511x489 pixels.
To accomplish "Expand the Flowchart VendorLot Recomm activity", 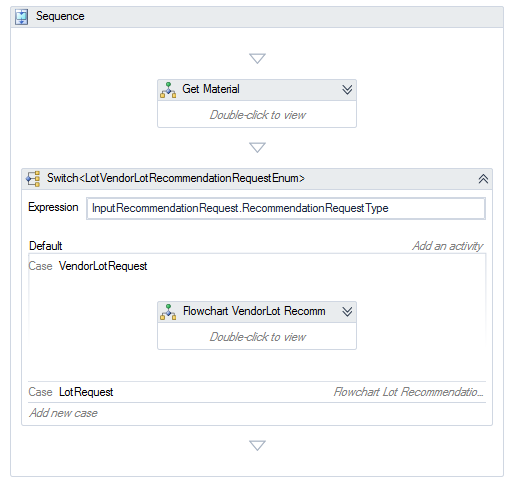I will 347,312.
